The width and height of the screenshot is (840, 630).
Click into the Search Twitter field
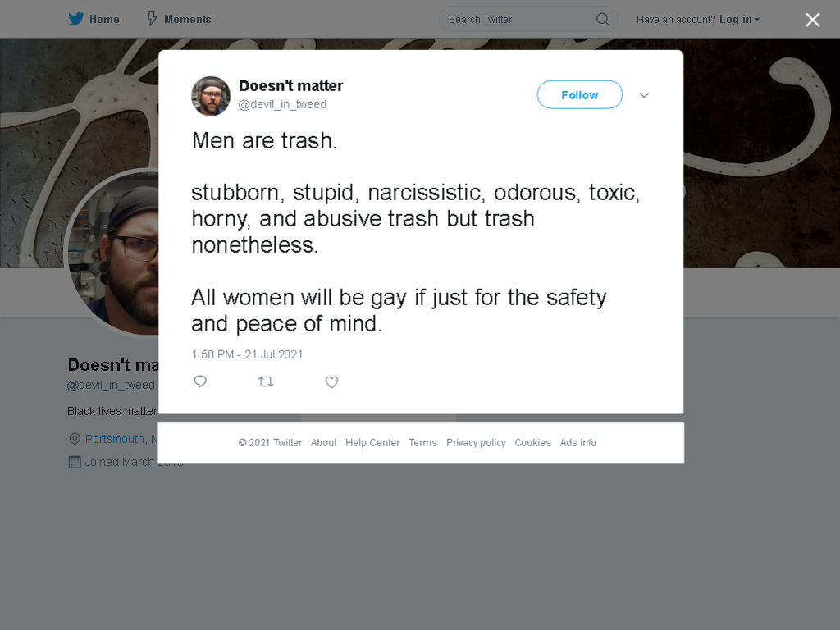click(x=528, y=20)
